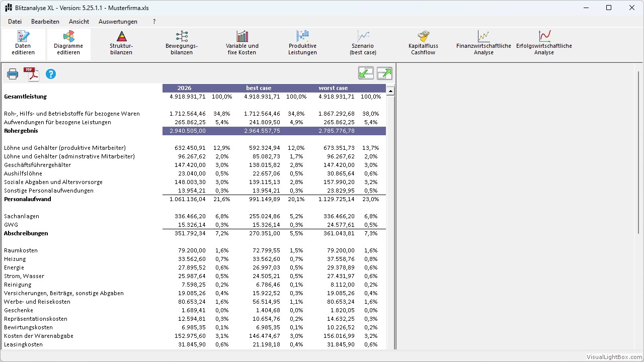Screen dimensions: 644x362
Task: Click Sonstige Personalaufwendungen row label
Action: click(49, 191)
